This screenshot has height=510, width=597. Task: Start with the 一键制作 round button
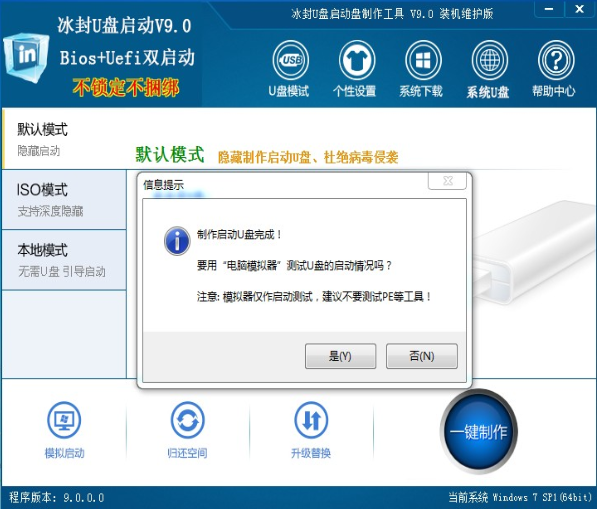[x=479, y=432]
